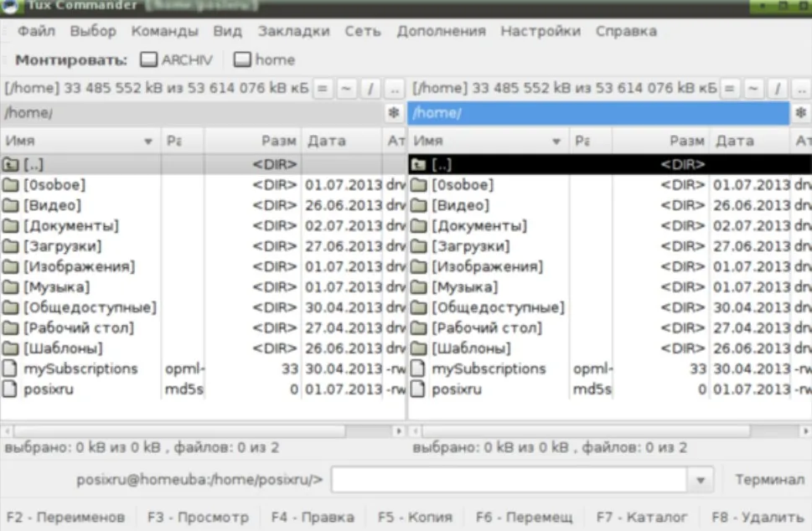
Task: Open the Вид menu
Action: [x=227, y=31]
